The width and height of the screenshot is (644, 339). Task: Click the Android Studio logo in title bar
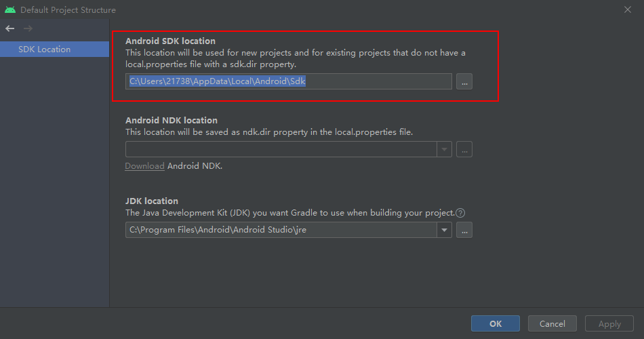coord(10,9)
